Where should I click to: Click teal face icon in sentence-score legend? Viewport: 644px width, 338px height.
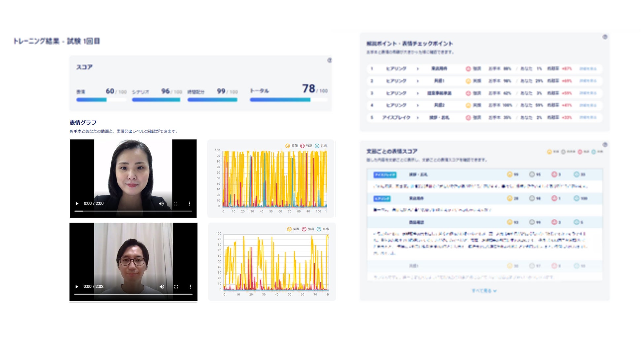pyautogui.click(x=593, y=152)
